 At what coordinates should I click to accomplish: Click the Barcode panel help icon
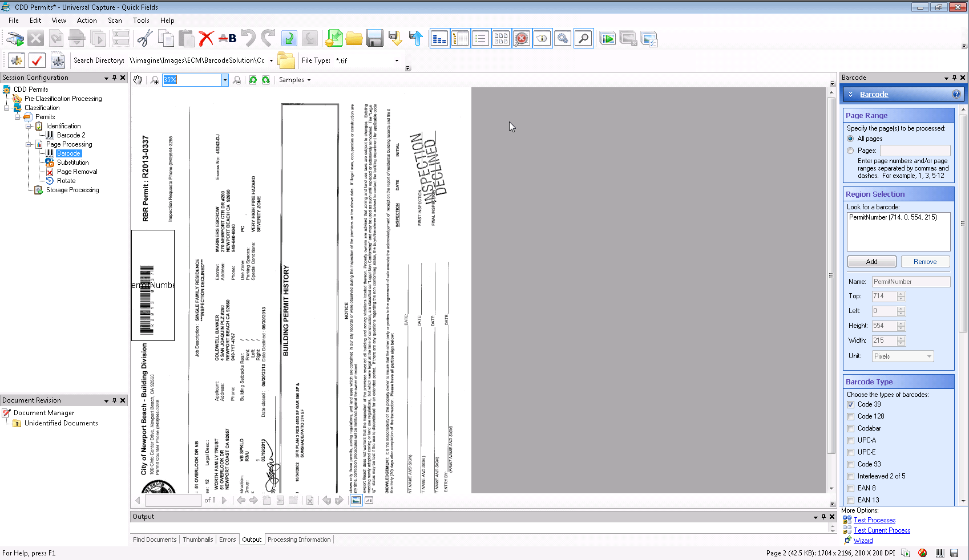[x=956, y=95]
